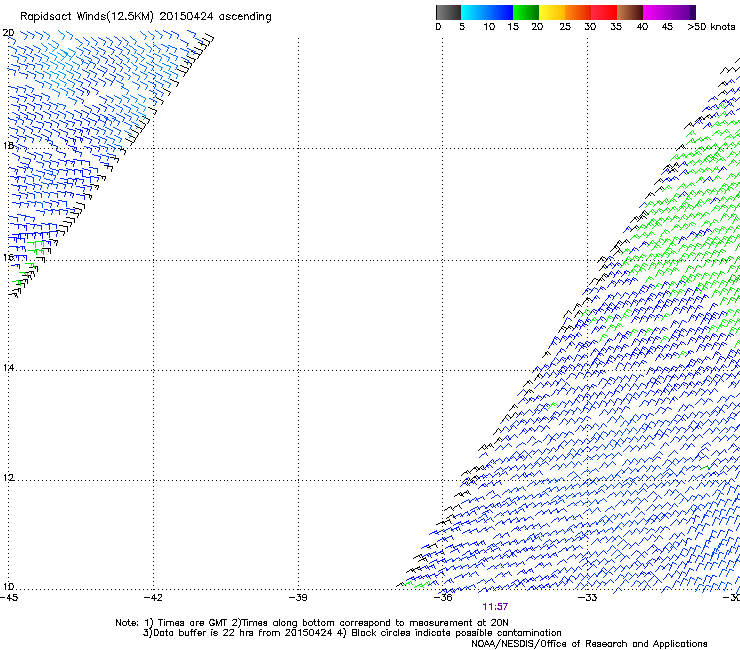Viewport: 740px width, 650px height.
Task: Click the NOAA/NESDIS Office of Research credit
Action: (589, 644)
